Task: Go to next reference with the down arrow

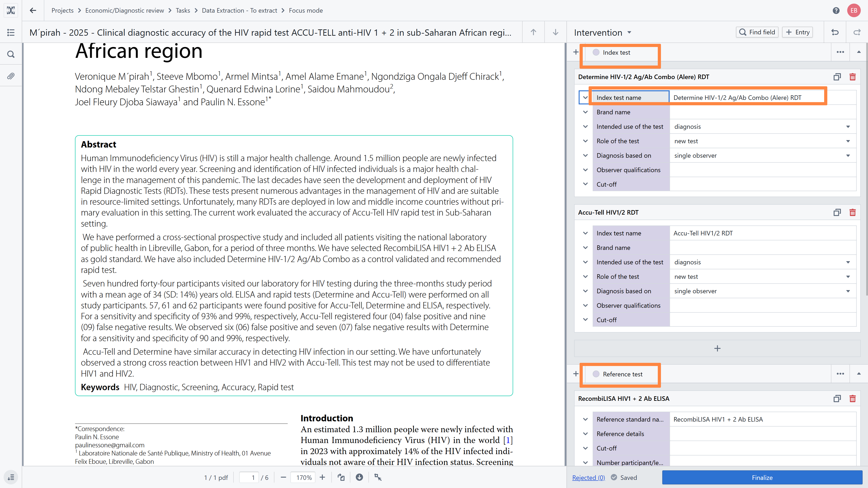Action: pos(556,32)
